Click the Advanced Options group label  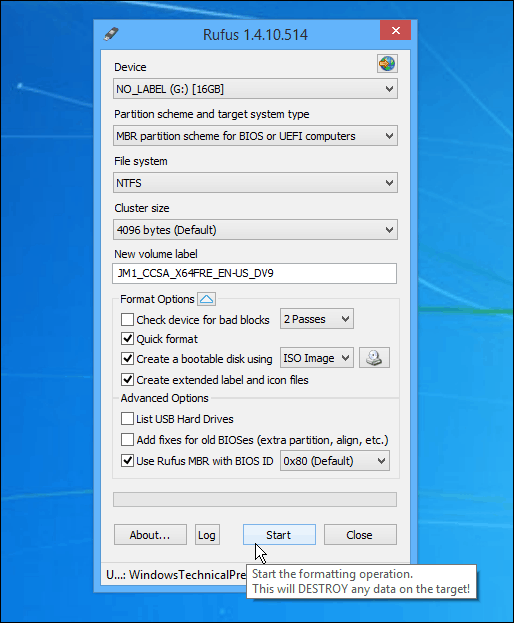(164, 398)
